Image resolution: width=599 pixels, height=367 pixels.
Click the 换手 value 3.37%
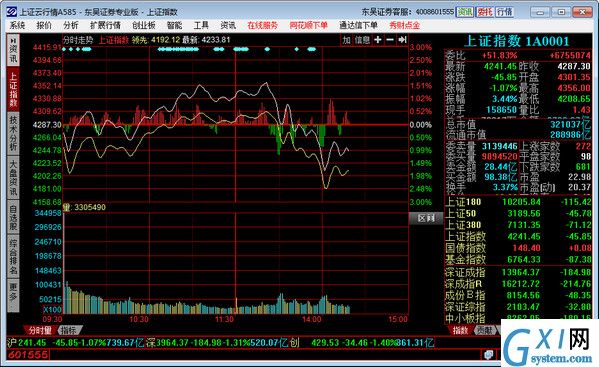click(x=505, y=188)
